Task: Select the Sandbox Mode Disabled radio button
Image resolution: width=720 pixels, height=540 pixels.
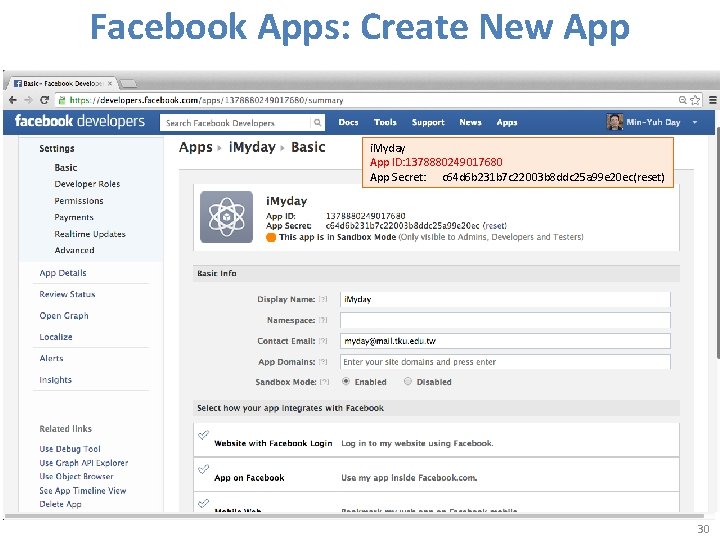Action: pyautogui.click(x=408, y=381)
